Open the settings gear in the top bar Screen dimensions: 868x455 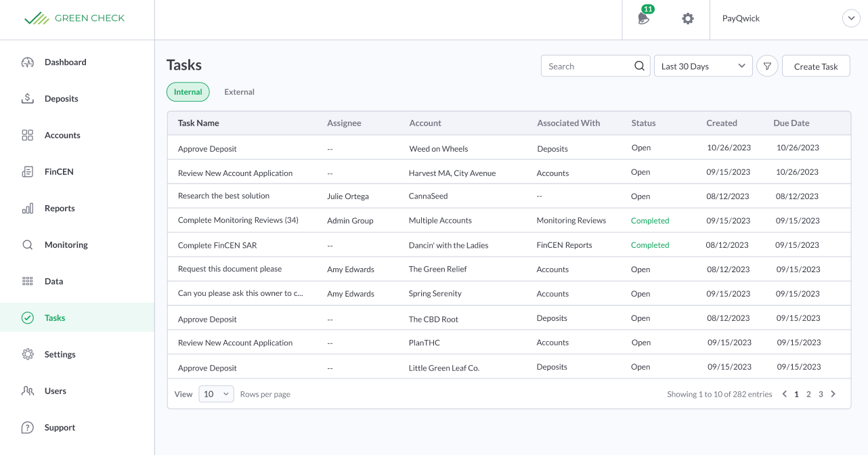687,18
